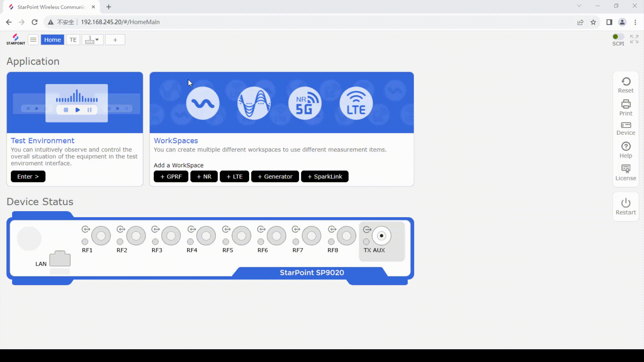Switch to the Home tab
This screenshot has width=644, height=362.
(52, 40)
